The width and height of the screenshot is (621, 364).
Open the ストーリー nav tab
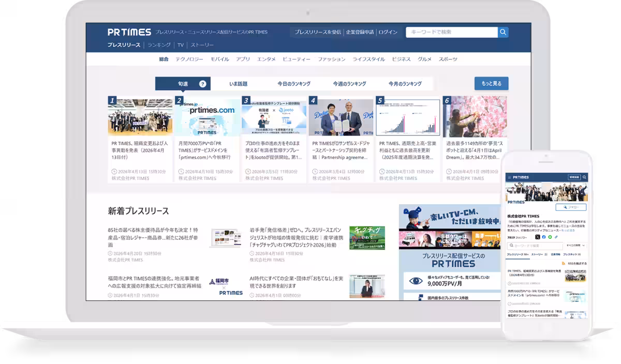[202, 45]
